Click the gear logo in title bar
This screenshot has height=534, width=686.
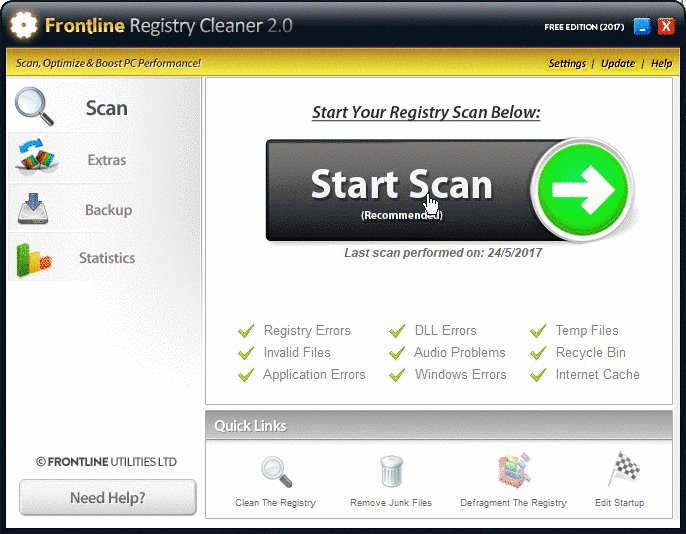click(24, 25)
